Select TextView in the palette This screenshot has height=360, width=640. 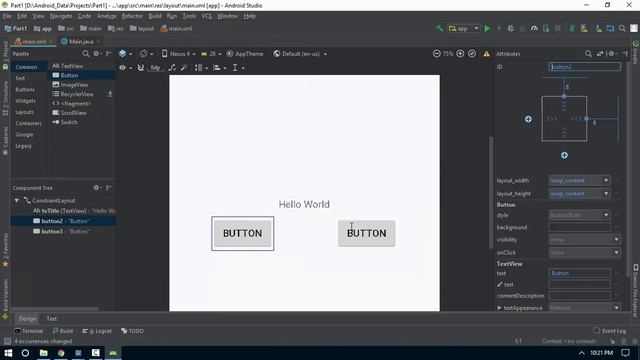point(68,66)
